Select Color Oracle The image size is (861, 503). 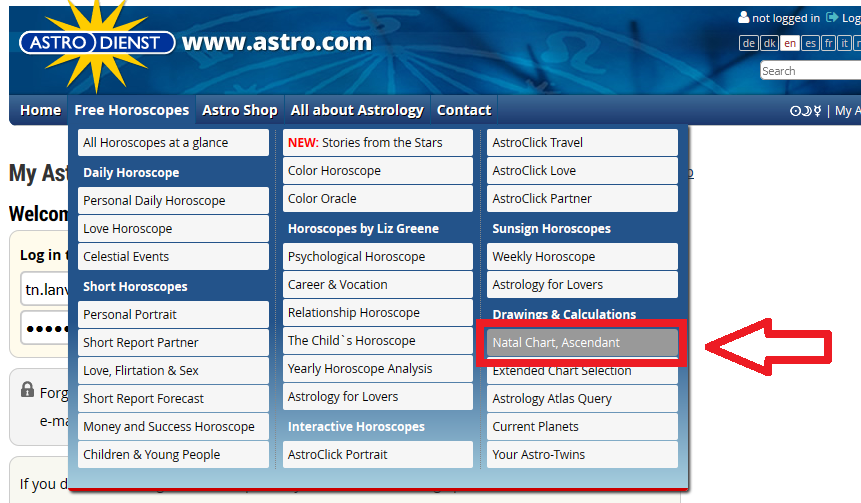click(378, 199)
